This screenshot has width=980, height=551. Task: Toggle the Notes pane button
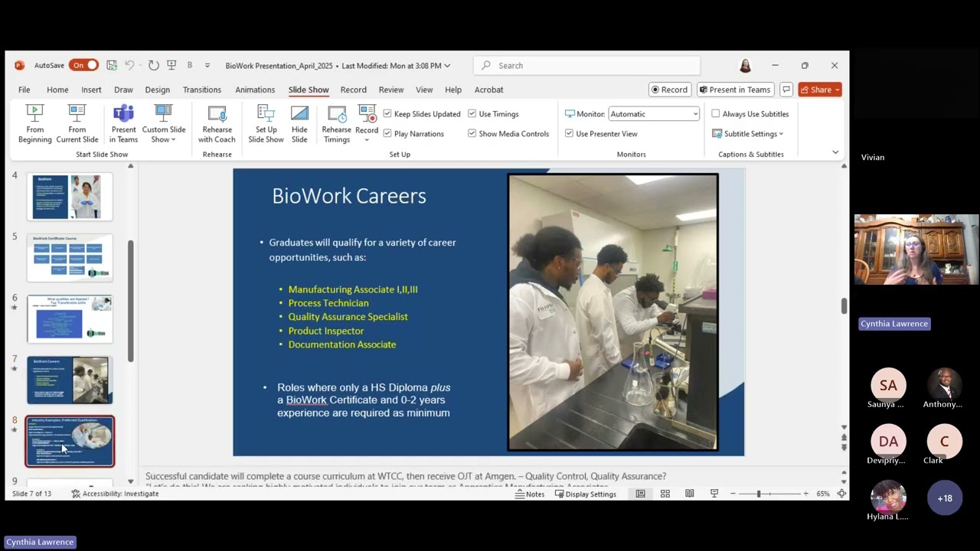(x=530, y=494)
